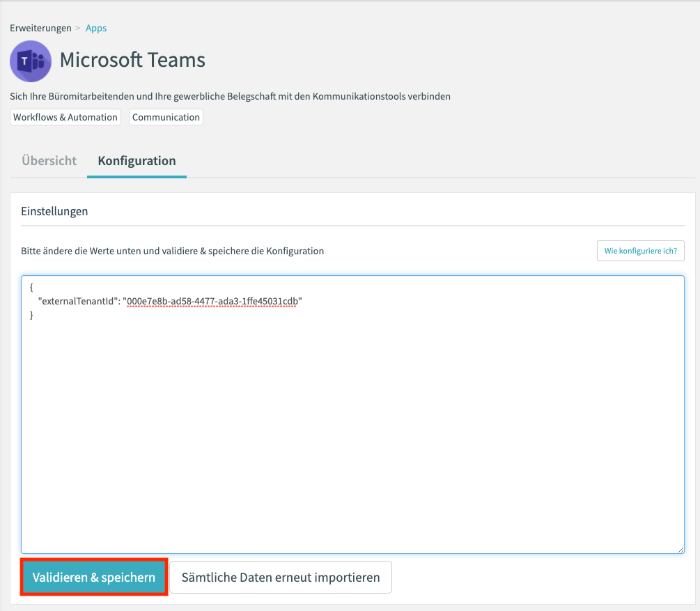Focus the JSON configuration text area
Viewport: 700px width, 611px height.
pos(352,415)
